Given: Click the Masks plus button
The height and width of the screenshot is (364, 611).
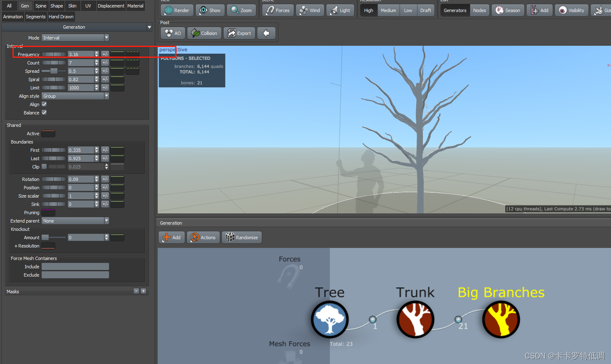Looking at the screenshot, I should 143,291.
